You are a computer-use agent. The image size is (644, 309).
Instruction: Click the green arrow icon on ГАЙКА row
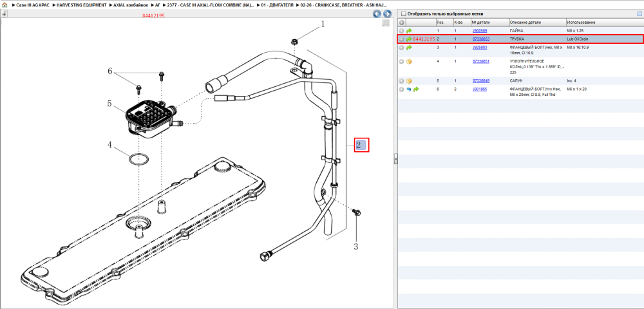[x=409, y=31]
